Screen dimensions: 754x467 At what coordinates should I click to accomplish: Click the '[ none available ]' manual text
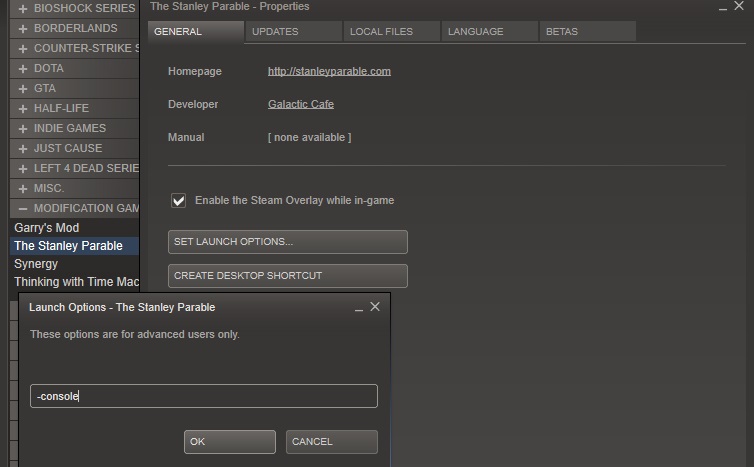coord(309,137)
